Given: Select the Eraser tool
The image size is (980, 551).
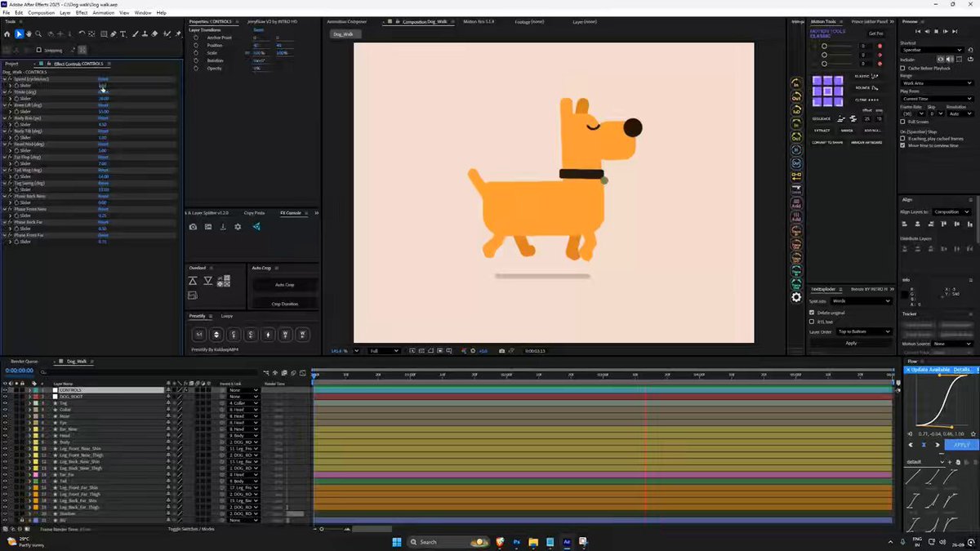Looking at the screenshot, I should (154, 34).
